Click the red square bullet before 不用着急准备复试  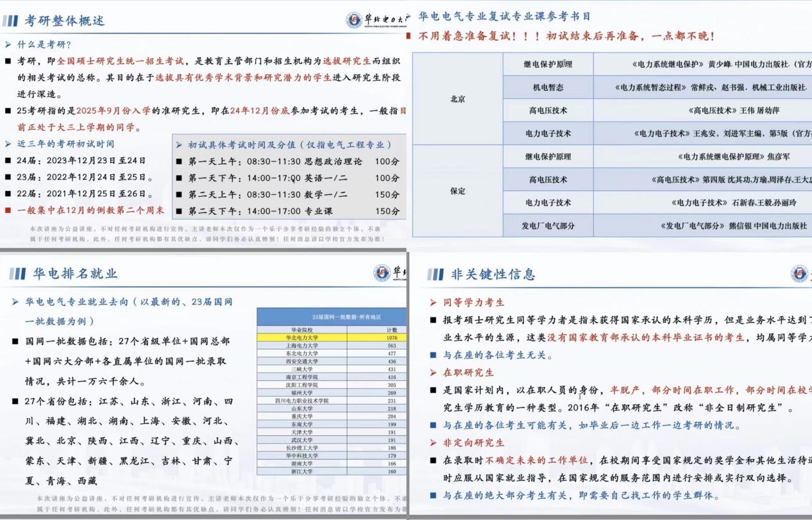pos(409,37)
